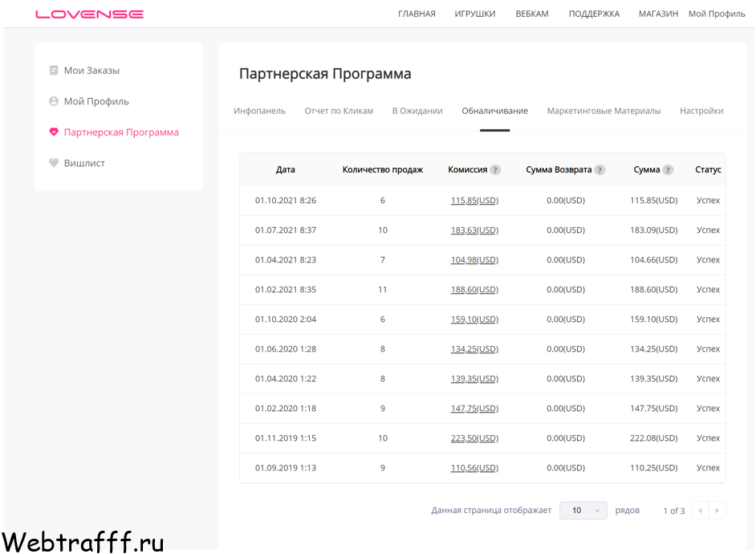Click the date 01.10.2021 8:26
This screenshot has width=756, height=554.
pos(286,201)
